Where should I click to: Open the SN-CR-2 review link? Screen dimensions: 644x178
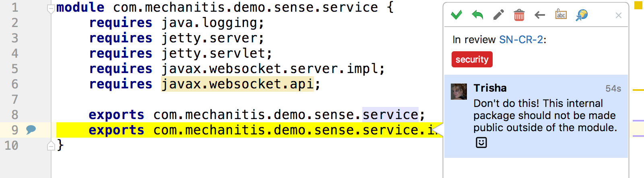(x=521, y=40)
